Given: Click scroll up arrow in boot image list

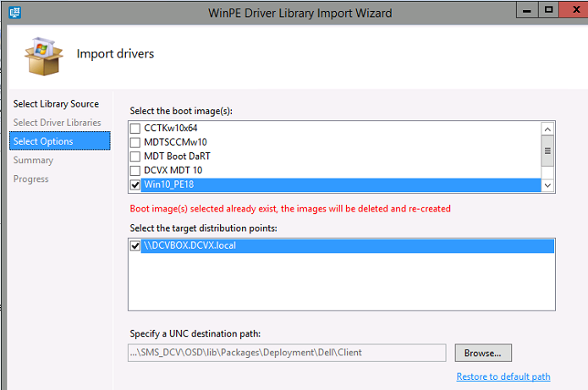Looking at the screenshot, I should (x=547, y=129).
